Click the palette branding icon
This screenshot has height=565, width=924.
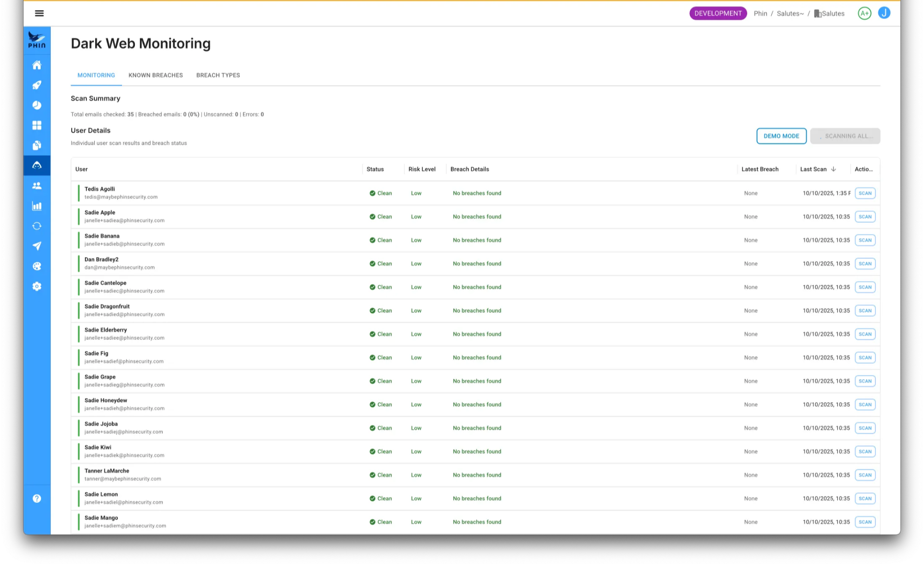(x=37, y=266)
